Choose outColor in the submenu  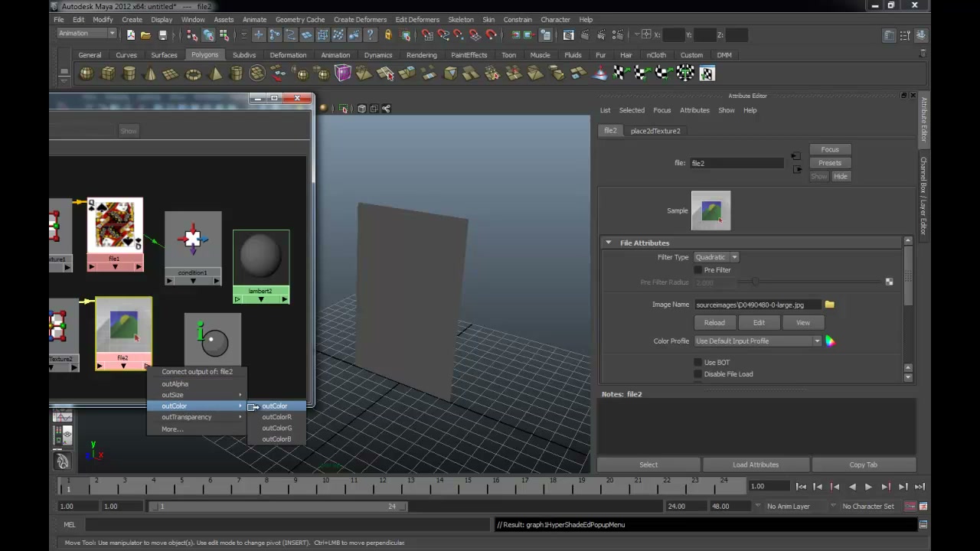pos(276,406)
